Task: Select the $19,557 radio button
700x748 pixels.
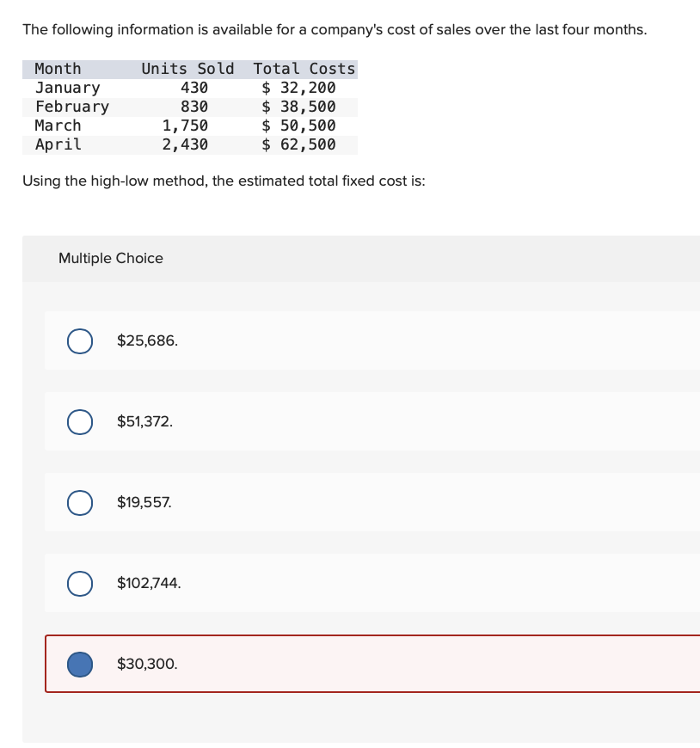Action: click(x=79, y=502)
